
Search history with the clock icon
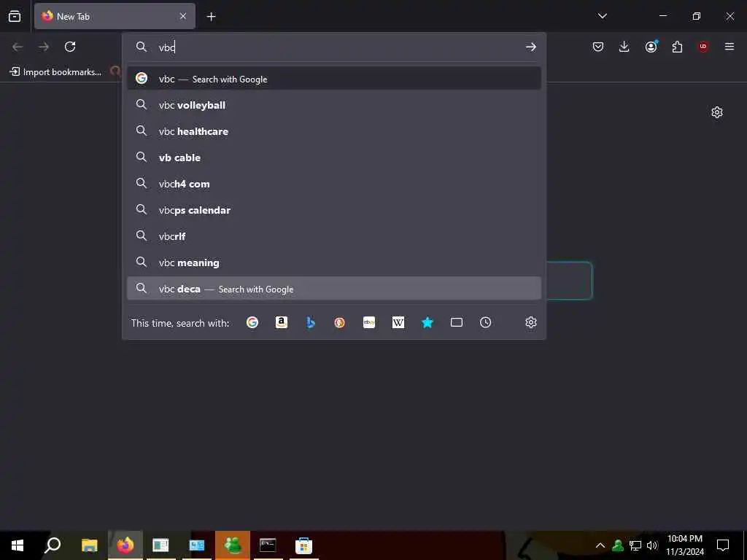coord(485,322)
